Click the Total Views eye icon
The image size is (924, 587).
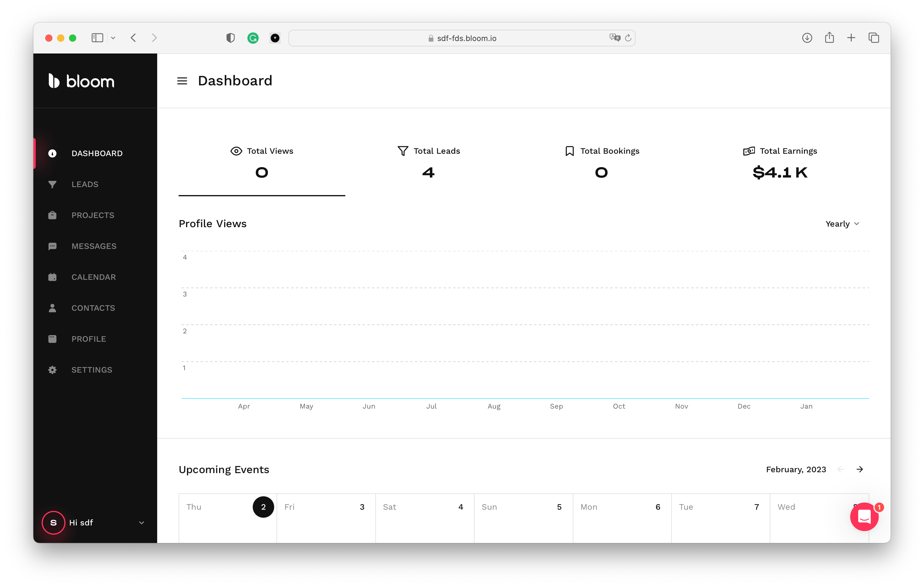click(235, 151)
